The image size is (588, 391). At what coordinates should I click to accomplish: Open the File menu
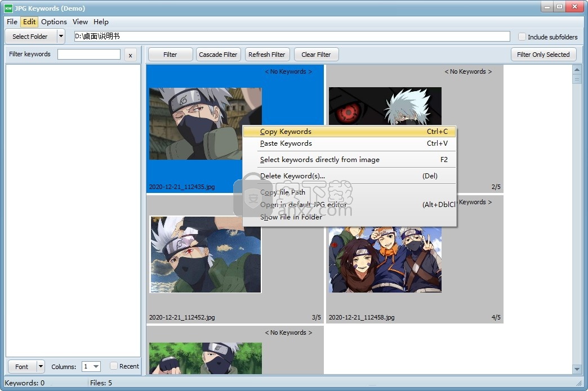pyautogui.click(x=12, y=22)
